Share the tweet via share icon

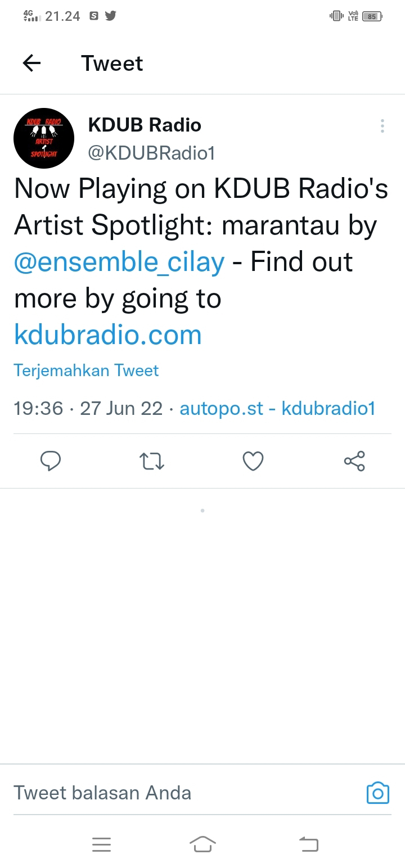pos(354,461)
